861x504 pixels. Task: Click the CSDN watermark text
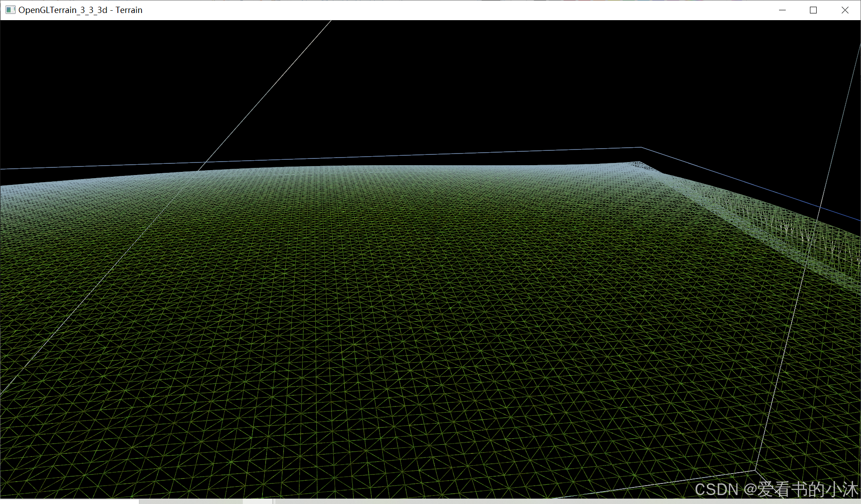[x=776, y=489]
